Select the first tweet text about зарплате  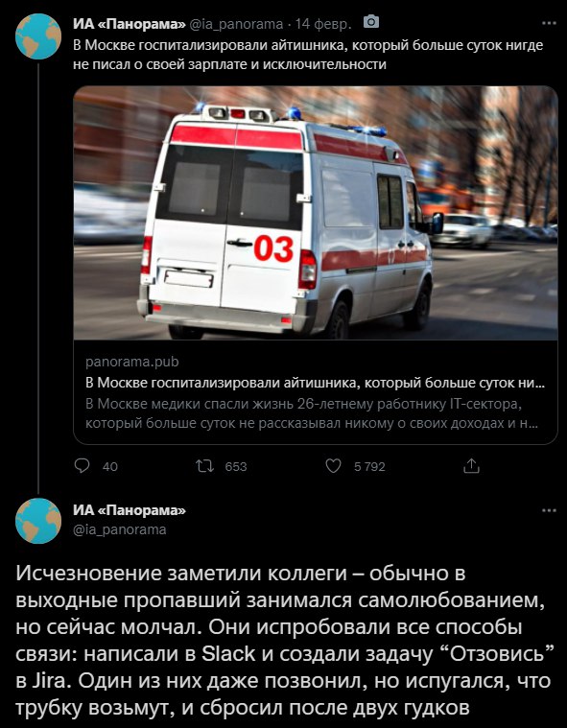click(308, 55)
